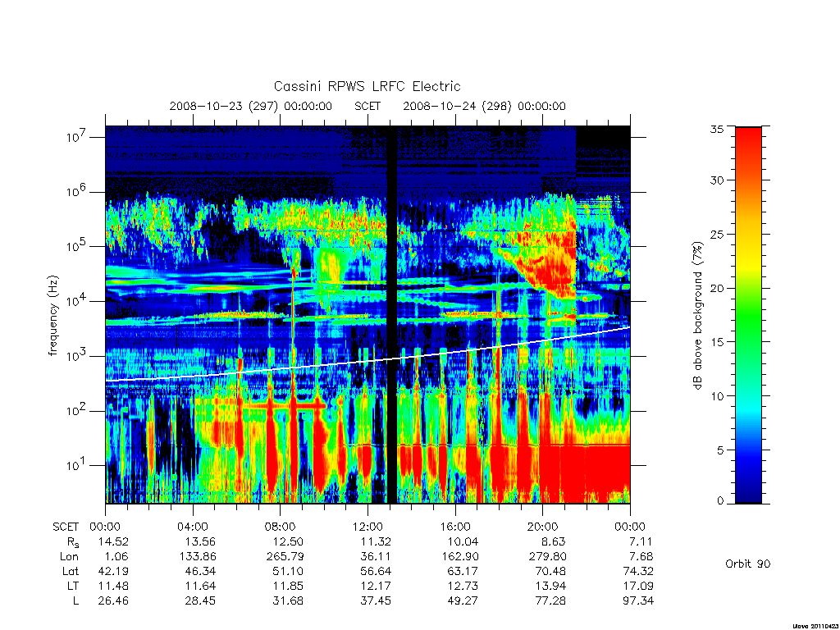Click the "Lat" row label
Viewport: 840px width, 630px height.
70,571
